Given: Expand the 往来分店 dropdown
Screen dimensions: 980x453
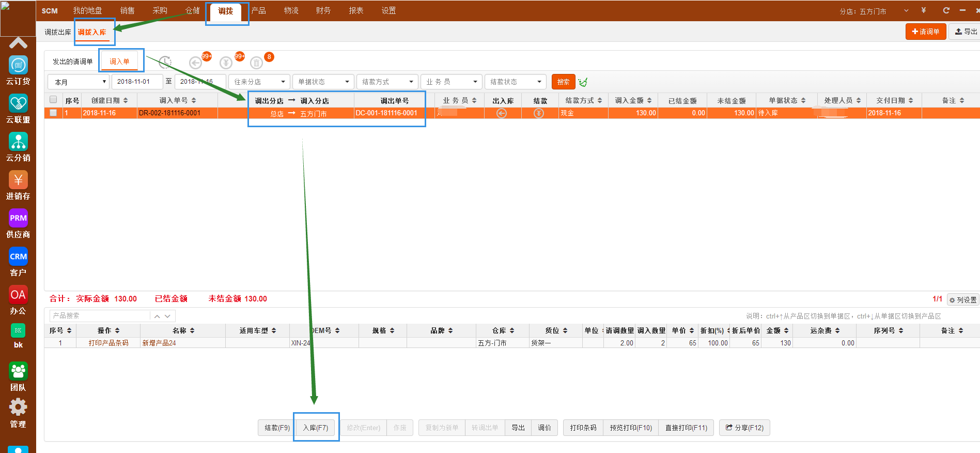Looking at the screenshot, I should point(259,82).
